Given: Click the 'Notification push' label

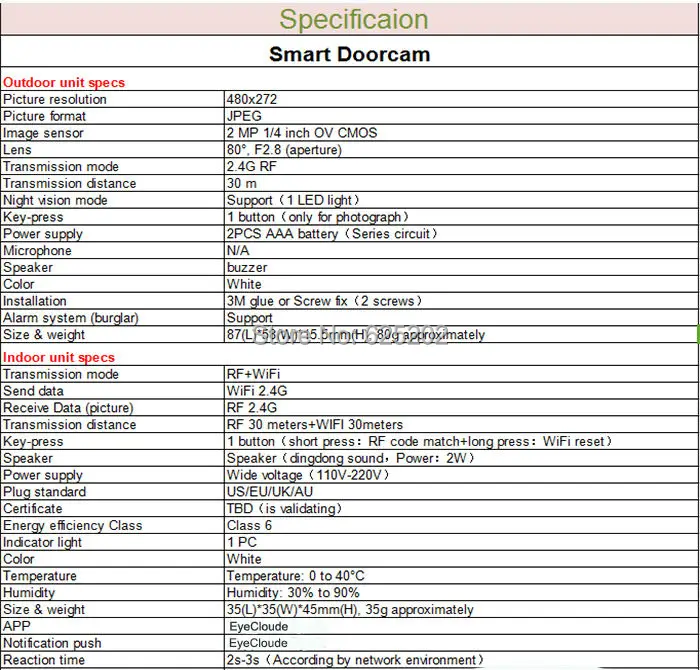Looking at the screenshot, I should 52,643.
